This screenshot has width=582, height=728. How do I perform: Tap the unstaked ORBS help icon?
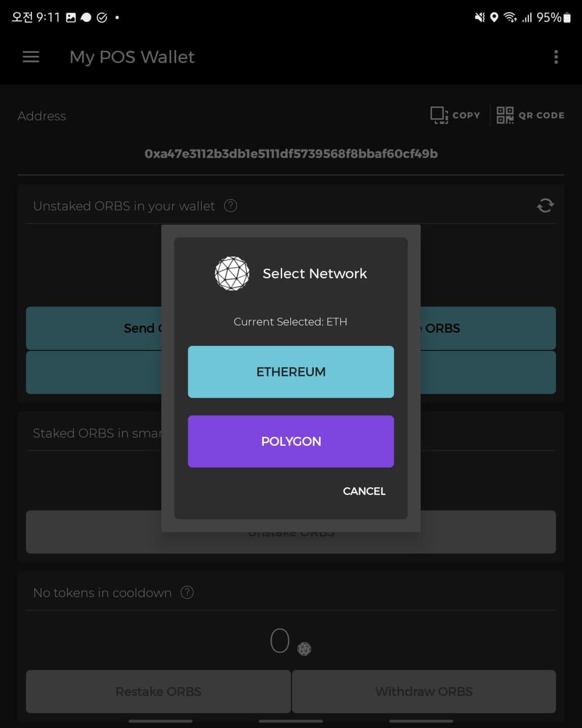pos(230,206)
